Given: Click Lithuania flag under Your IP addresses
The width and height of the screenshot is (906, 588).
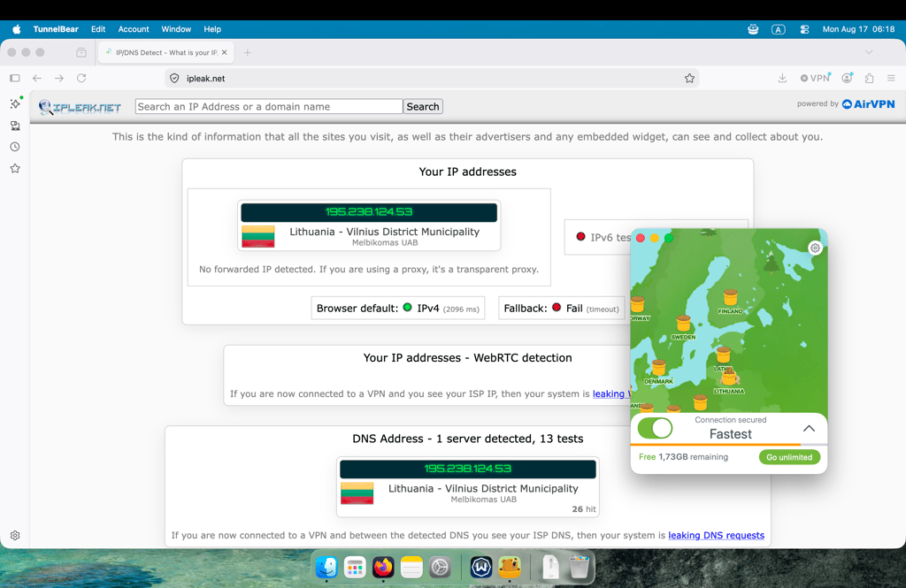Looking at the screenshot, I should (x=257, y=236).
